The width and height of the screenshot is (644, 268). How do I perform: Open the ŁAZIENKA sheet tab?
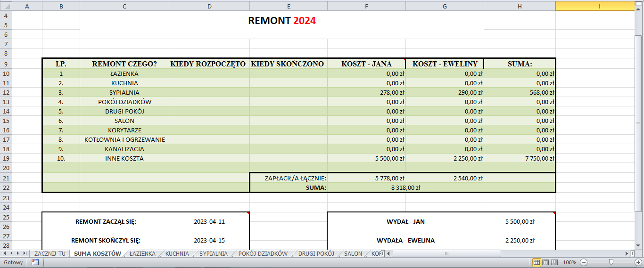click(x=142, y=253)
